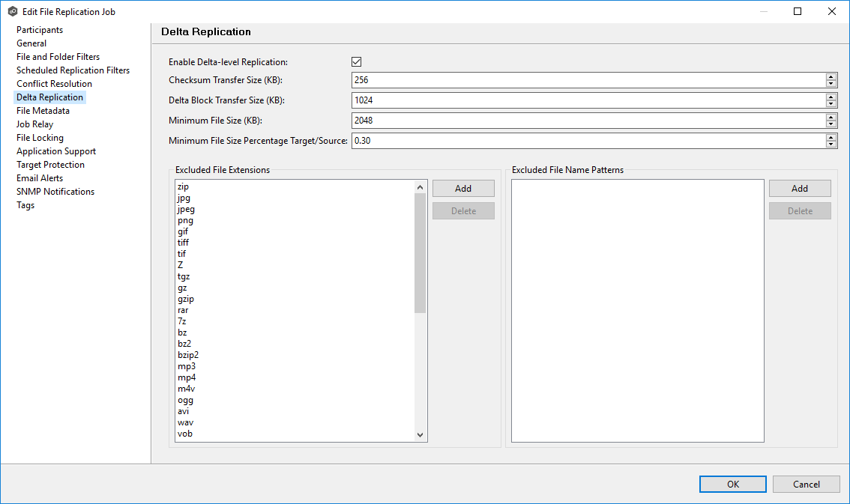
Task: Select the zip extension in the list
Action: click(x=183, y=186)
